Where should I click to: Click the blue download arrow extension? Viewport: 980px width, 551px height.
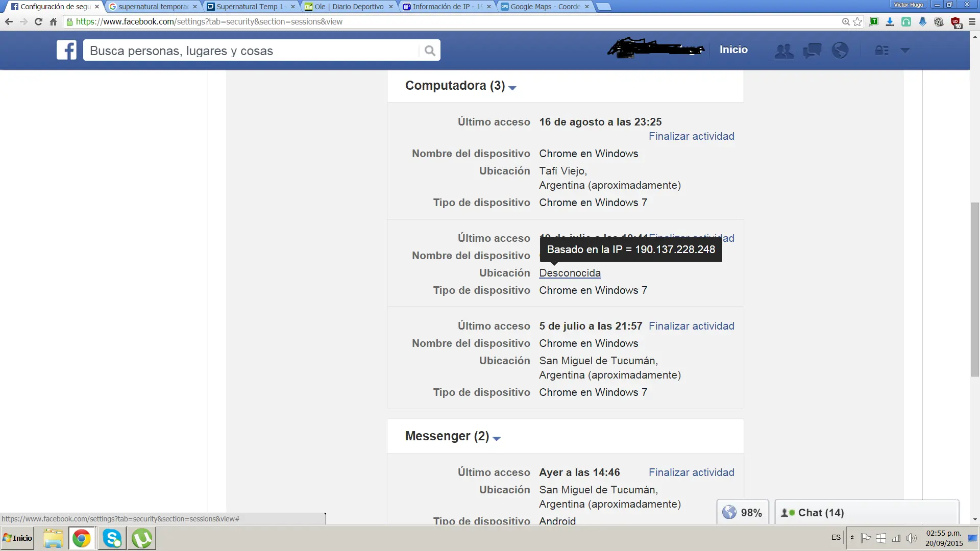890,21
